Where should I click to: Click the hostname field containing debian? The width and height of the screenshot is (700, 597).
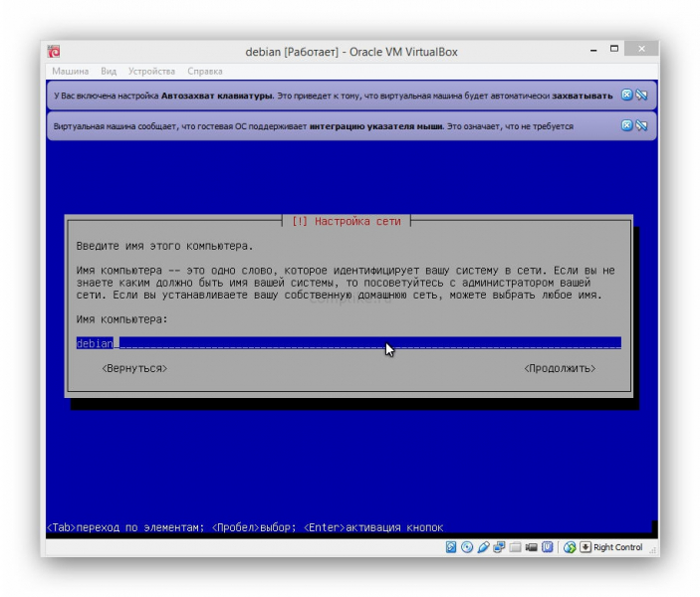349,343
